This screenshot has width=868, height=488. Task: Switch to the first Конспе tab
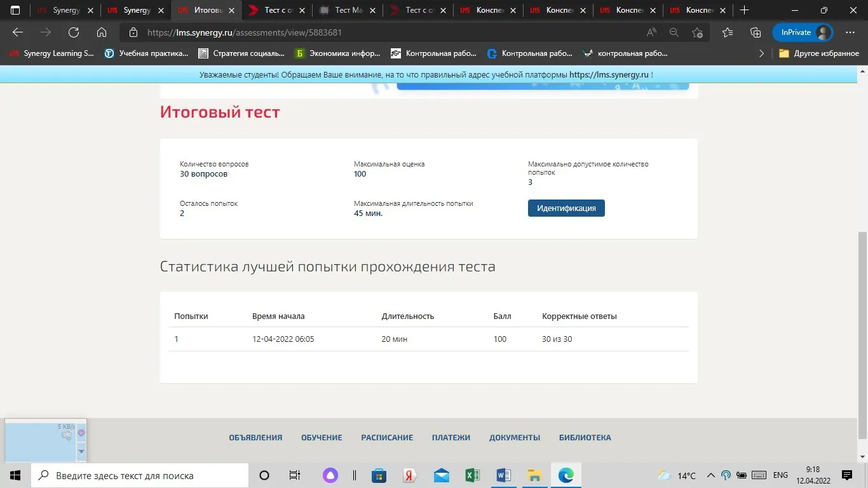[x=487, y=10]
